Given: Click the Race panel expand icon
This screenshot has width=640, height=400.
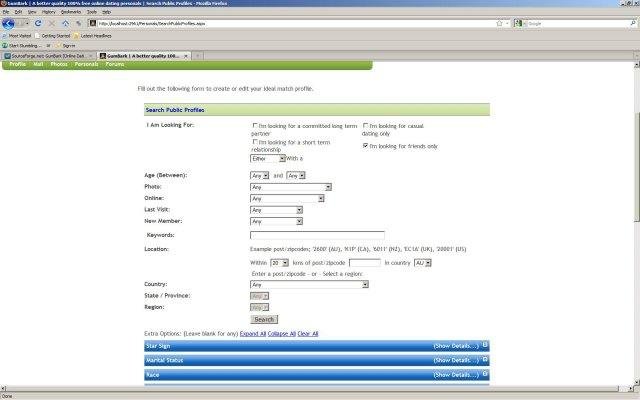Looking at the screenshot, I should (485, 373).
